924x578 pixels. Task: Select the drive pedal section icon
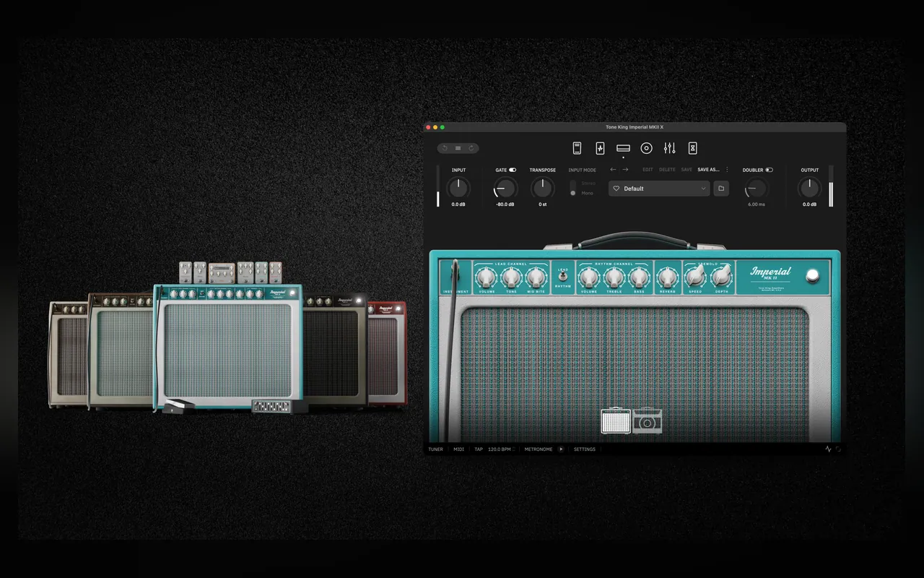point(600,148)
